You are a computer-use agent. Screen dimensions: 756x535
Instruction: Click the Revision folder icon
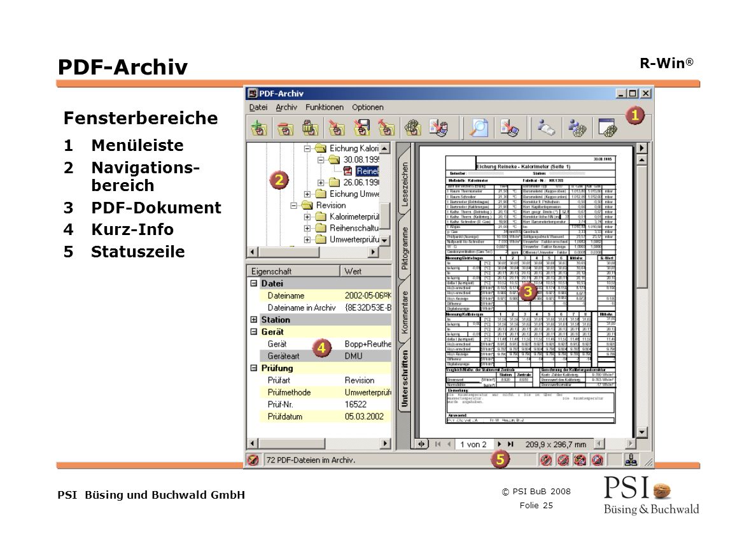coord(307,206)
